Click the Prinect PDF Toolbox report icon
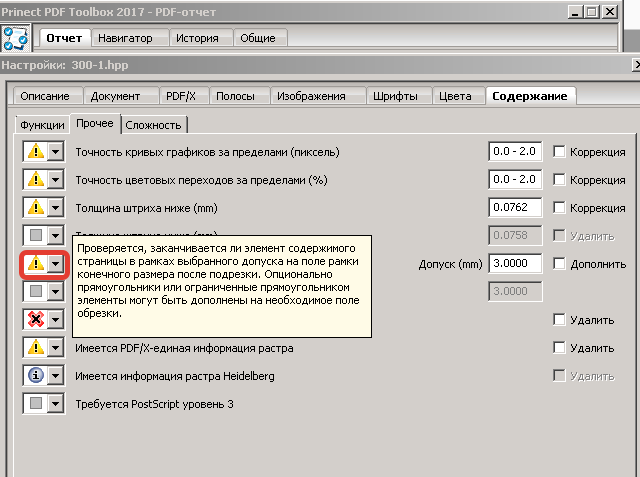The height and width of the screenshot is (477, 640). coord(16,39)
